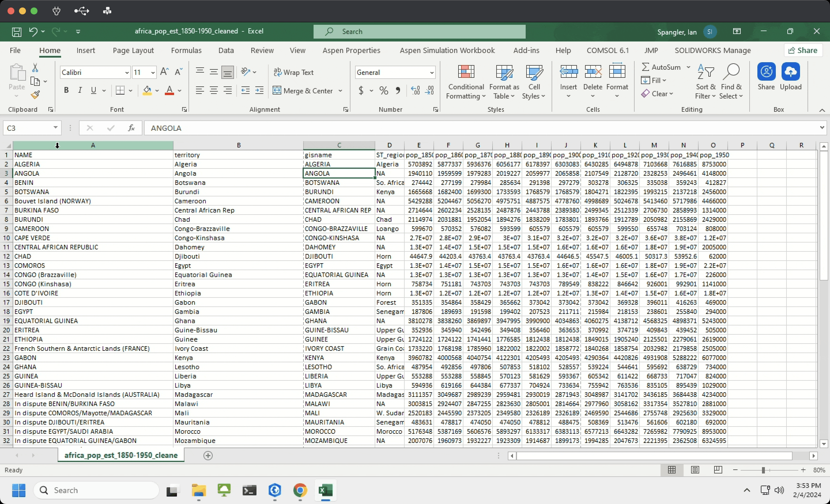This screenshot has height=504, width=830.
Task: Click the Increase Decimal icon
Action: coord(415,90)
